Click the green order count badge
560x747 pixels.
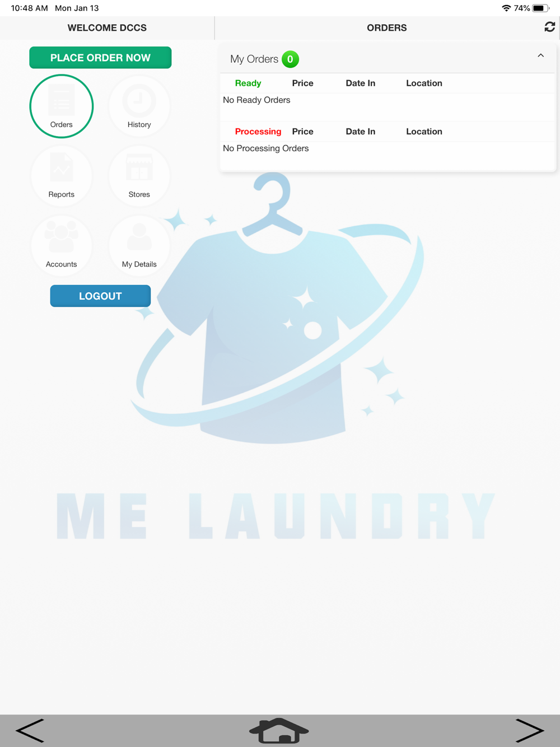290,59
